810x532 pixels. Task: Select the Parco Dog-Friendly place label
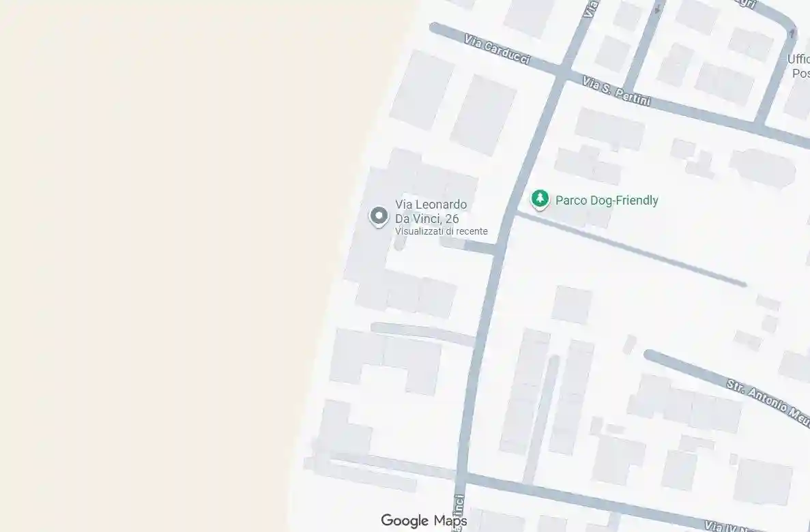click(607, 201)
